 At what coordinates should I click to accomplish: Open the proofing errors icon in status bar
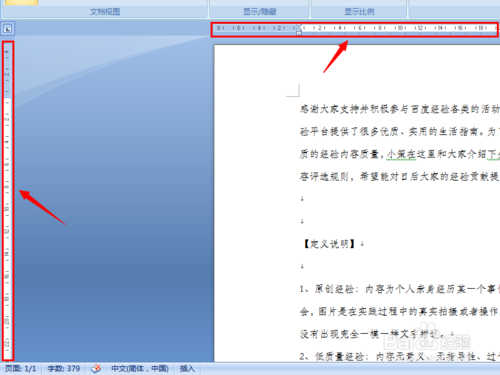click(x=96, y=368)
